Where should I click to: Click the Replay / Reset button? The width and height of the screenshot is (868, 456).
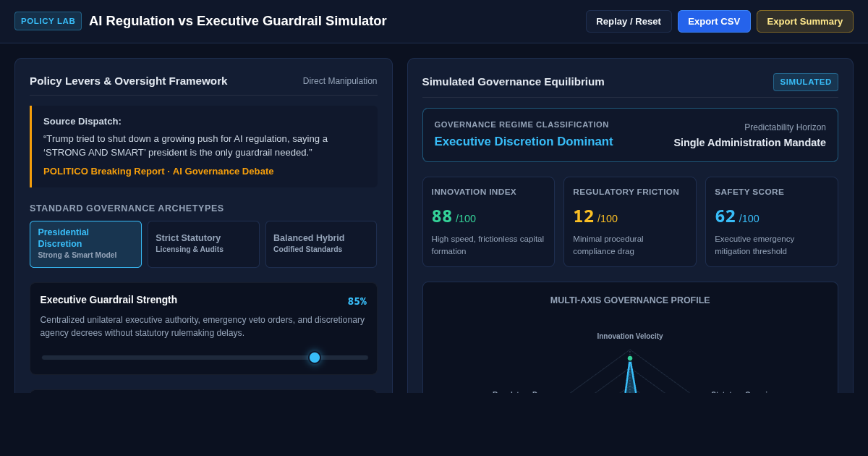[629, 21]
